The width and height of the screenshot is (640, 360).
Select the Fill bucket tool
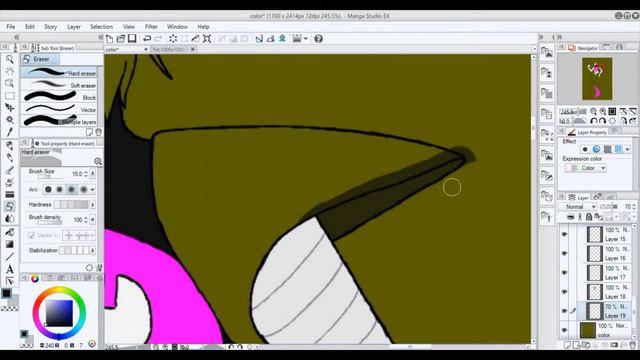pyautogui.click(x=9, y=232)
